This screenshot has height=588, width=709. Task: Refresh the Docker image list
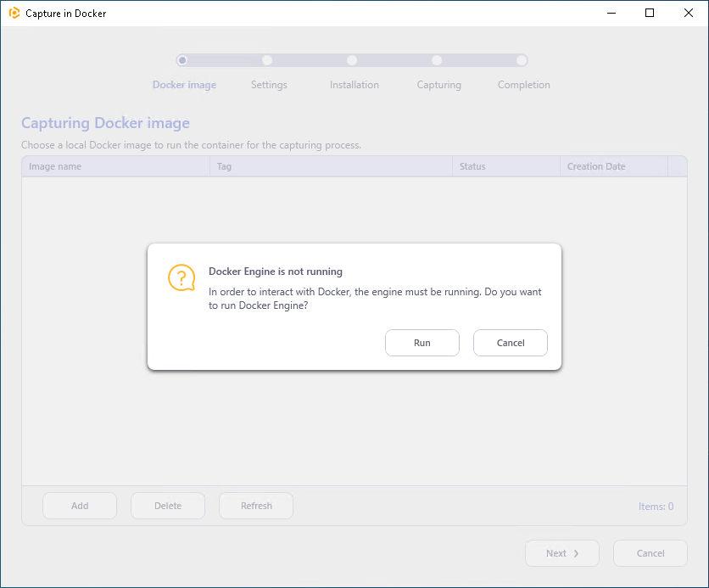pos(256,506)
